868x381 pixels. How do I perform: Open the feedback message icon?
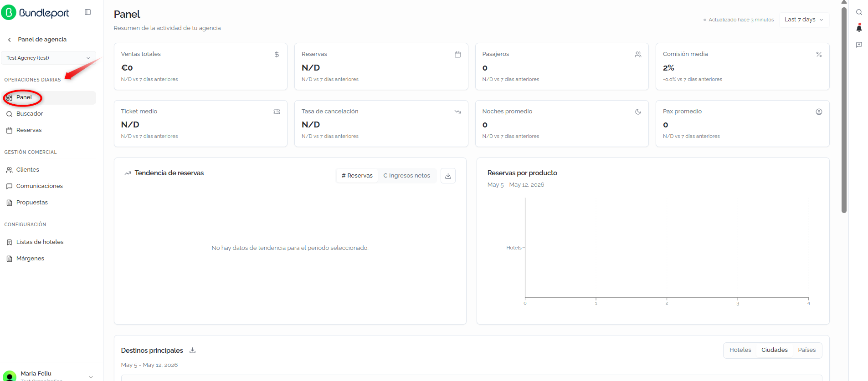(x=859, y=45)
